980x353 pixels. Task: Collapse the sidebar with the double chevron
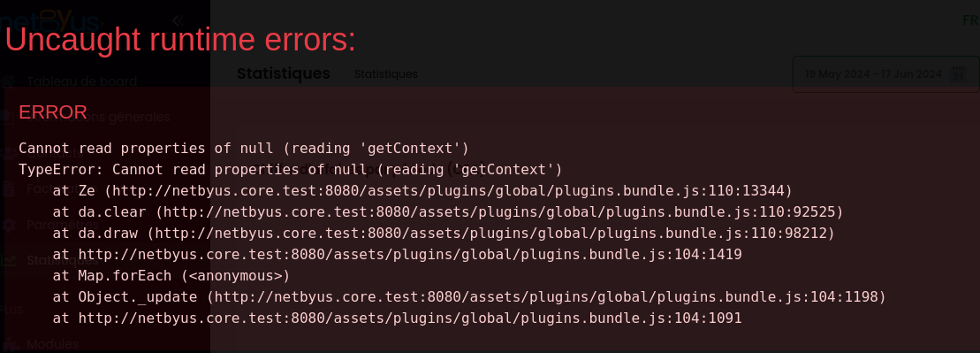(178, 20)
